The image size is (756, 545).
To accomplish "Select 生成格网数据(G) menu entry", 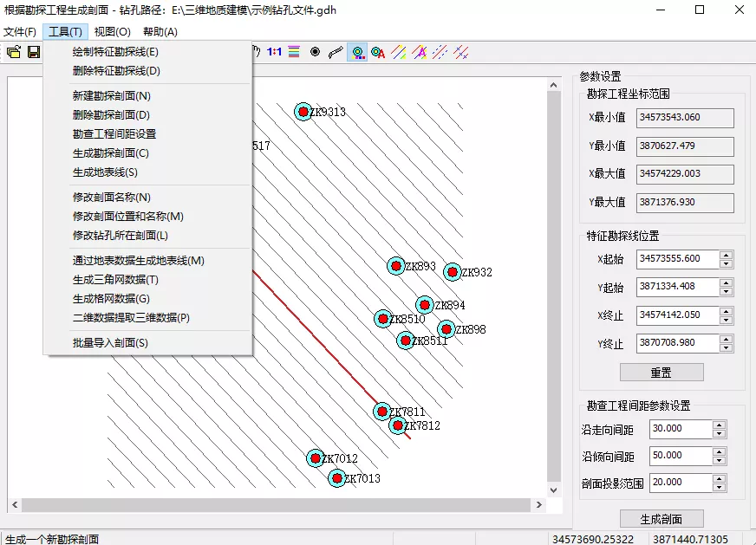I will [x=147, y=299].
